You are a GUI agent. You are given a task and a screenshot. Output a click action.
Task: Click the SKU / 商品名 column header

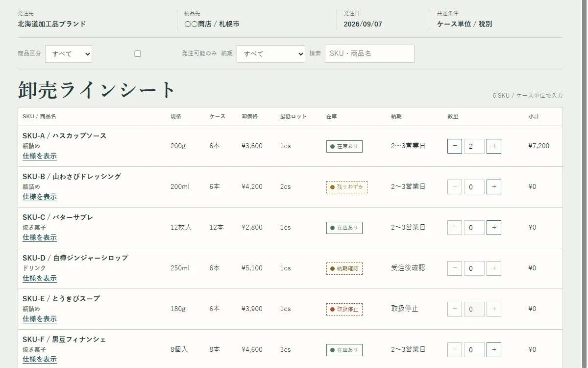point(39,117)
